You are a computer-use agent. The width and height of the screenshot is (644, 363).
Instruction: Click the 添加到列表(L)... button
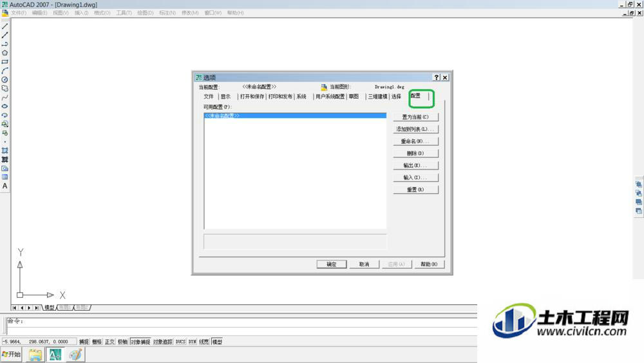[415, 129]
